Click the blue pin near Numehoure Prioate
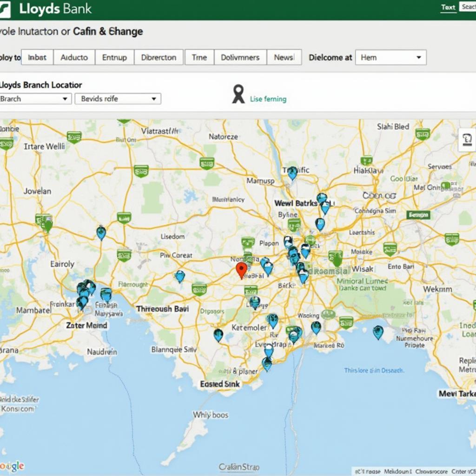476x476 pixels. tap(378, 332)
